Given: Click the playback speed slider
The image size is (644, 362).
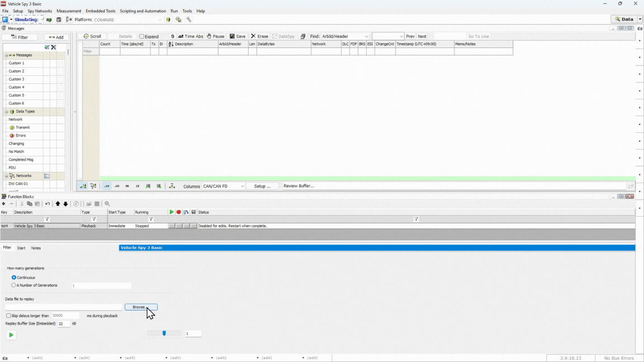Looking at the screenshot, I should 164,334.
